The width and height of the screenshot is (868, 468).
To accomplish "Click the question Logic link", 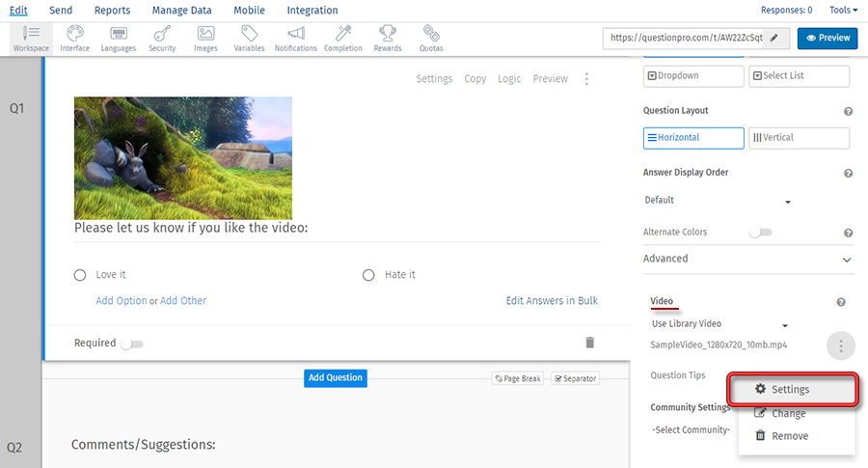I will click(509, 79).
